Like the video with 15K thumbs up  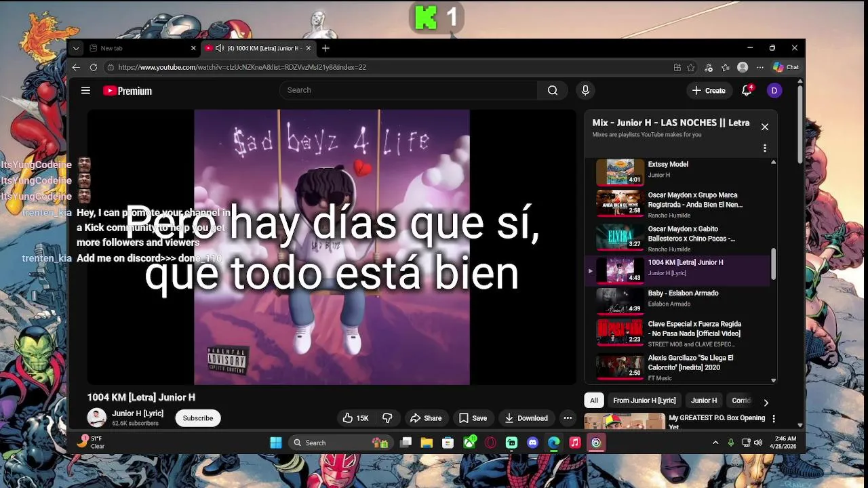click(x=356, y=418)
